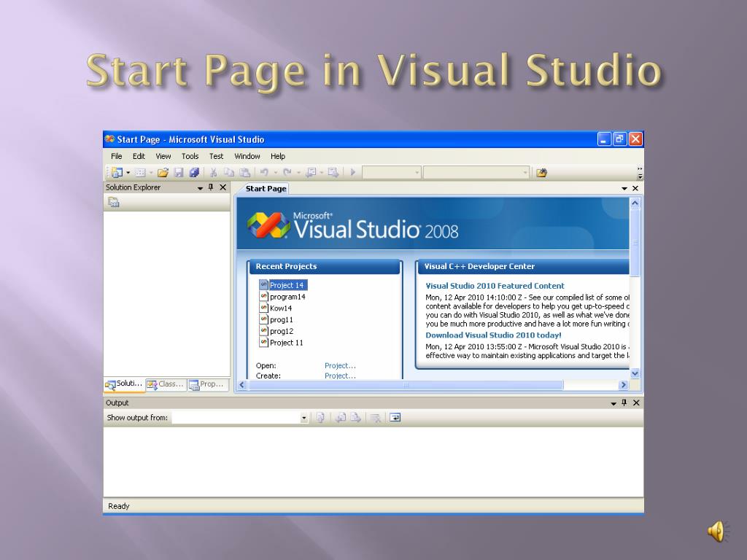Close the Output panel

636,402
